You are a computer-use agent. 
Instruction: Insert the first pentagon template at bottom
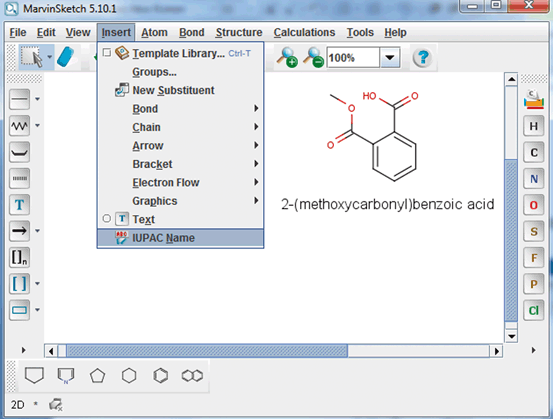[34, 375]
